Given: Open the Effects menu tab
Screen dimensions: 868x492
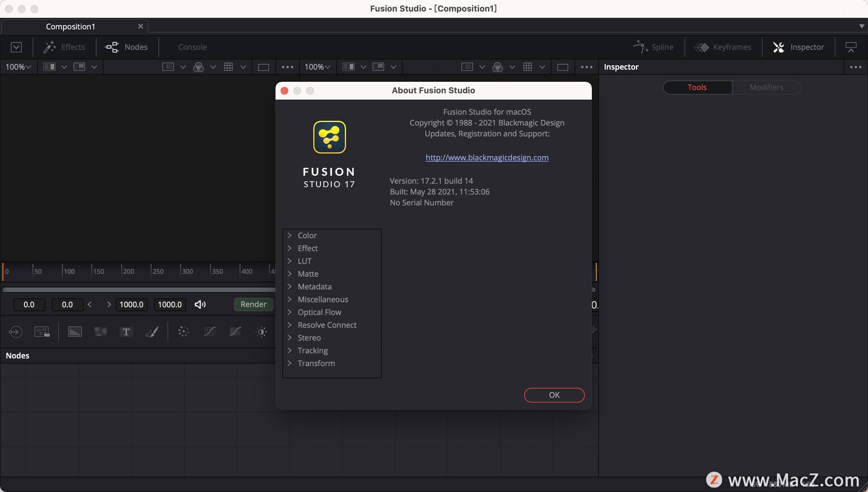Looking at the screenshot, I should pyautogui.click(x=64, y=46).
